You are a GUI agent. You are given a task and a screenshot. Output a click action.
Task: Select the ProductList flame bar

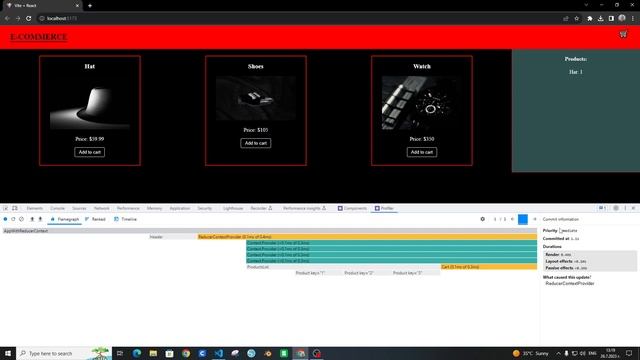click(x=343, y=267)
